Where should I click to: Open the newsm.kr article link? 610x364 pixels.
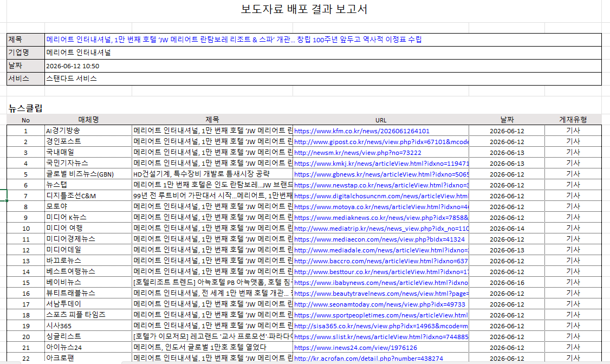[358, 153]
